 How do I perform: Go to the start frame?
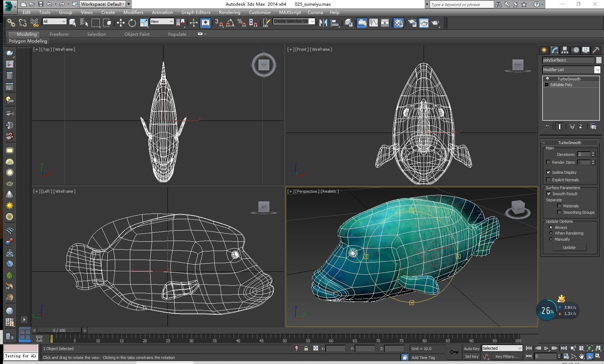click(x=529, y=348)
